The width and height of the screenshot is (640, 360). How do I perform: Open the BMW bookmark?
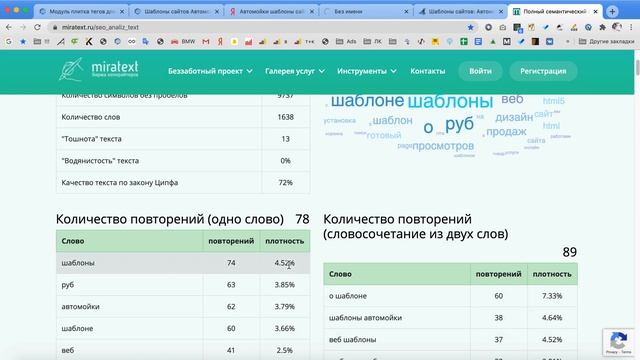click(x=182, y=42)
